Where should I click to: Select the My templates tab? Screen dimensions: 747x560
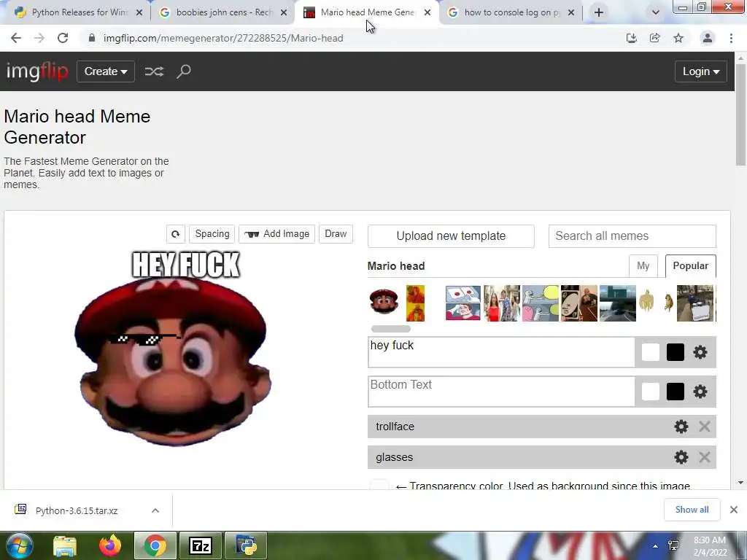click(643, 265)
